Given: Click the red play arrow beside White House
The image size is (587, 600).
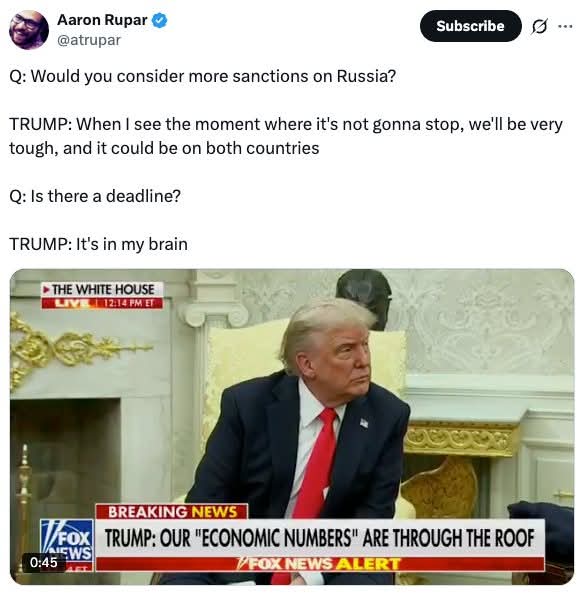Looking at the screenshot, I should (x=46, y=290).
